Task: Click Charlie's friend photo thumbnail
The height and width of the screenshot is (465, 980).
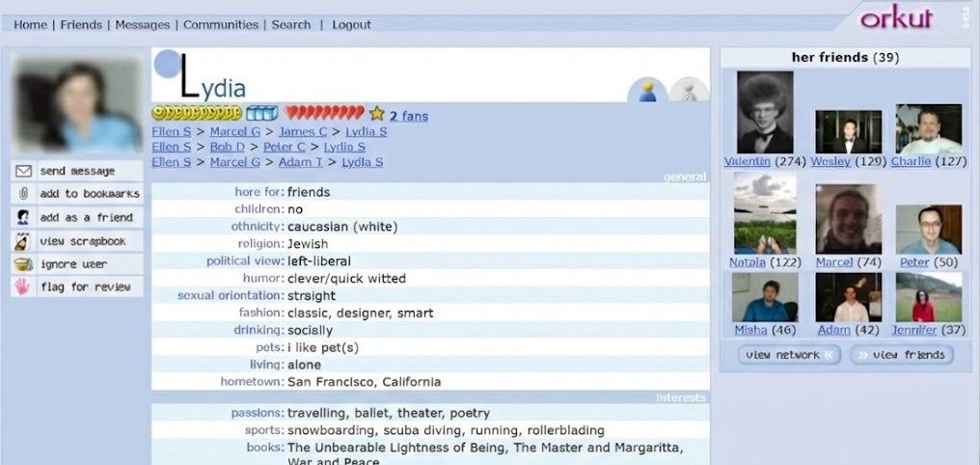Action: tap(928, 128)
